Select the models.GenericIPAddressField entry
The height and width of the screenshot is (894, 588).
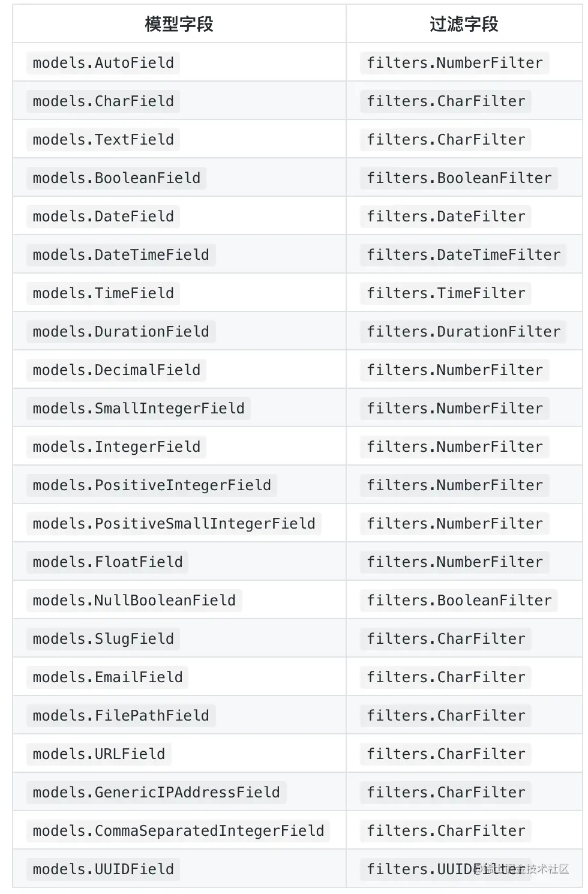coord(156,792)
